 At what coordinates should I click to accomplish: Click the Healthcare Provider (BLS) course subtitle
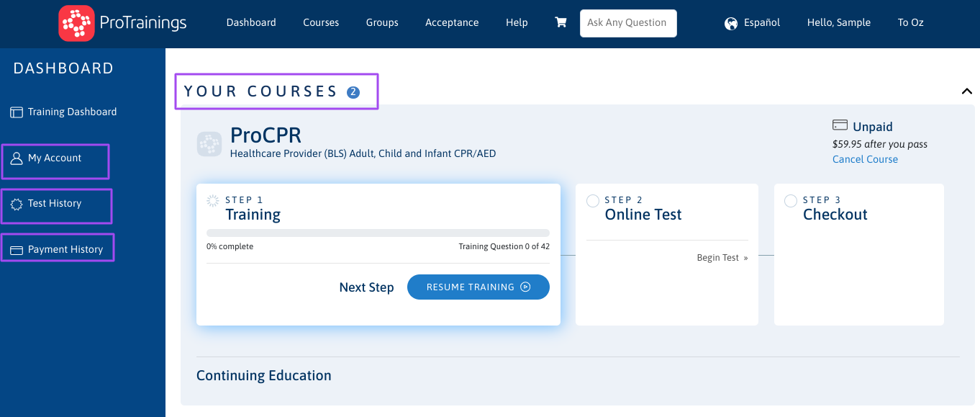click(363, 153)
